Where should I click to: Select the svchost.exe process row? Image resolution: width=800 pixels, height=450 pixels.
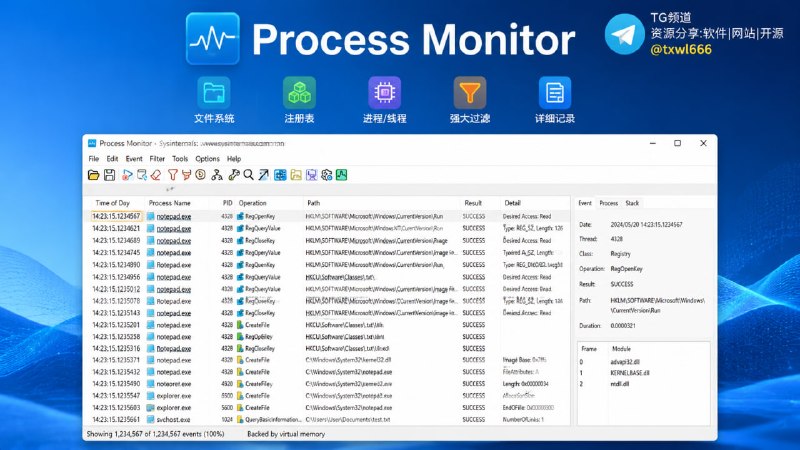[x=327, y=419]
